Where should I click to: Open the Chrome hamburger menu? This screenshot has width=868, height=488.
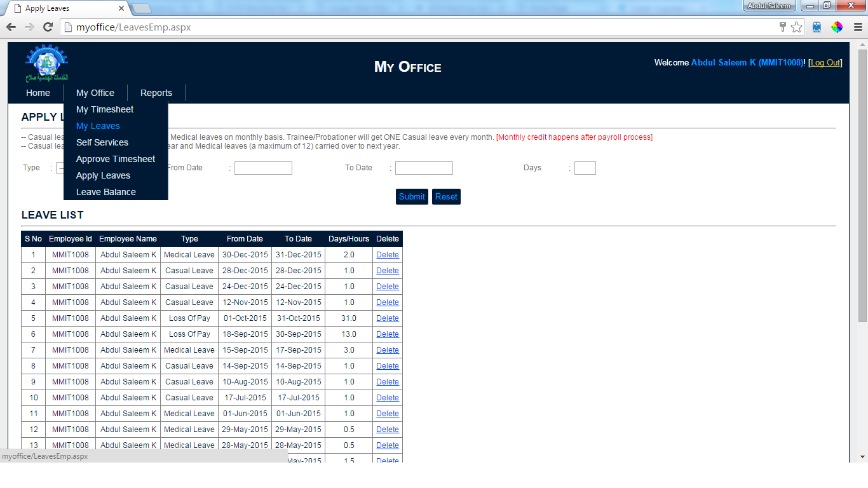pos(857,27)
